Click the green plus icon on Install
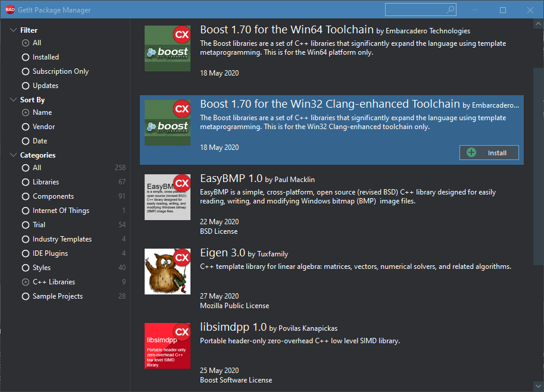The height and width of the screenshot is (392, 544). click(471, 153)
